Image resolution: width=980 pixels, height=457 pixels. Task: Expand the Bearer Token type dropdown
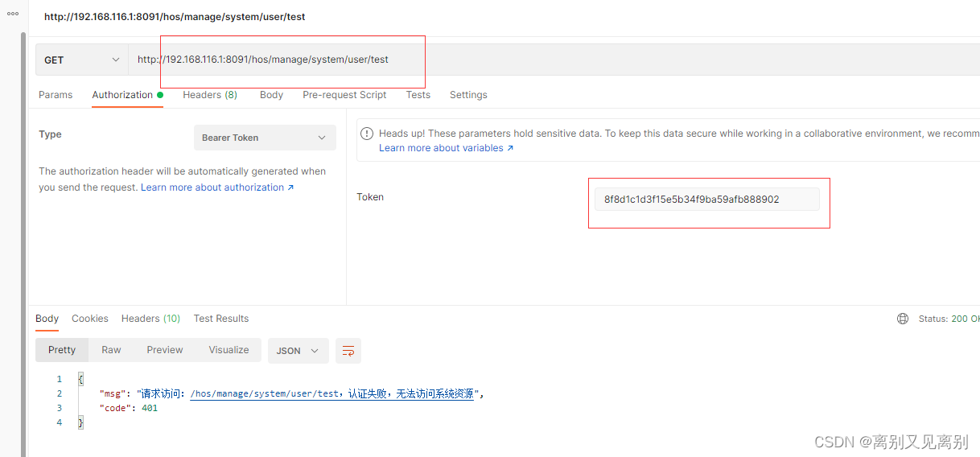pos(265,138)
